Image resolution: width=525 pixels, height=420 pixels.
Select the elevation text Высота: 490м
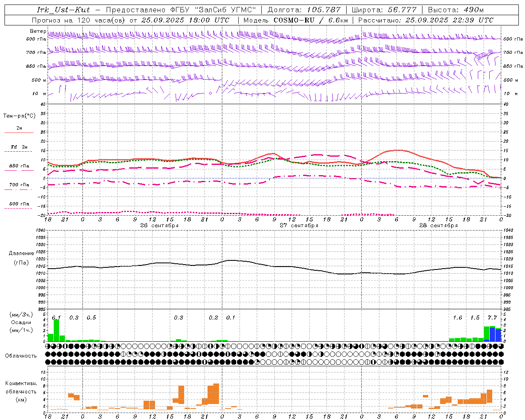click(x=456, y=10)
